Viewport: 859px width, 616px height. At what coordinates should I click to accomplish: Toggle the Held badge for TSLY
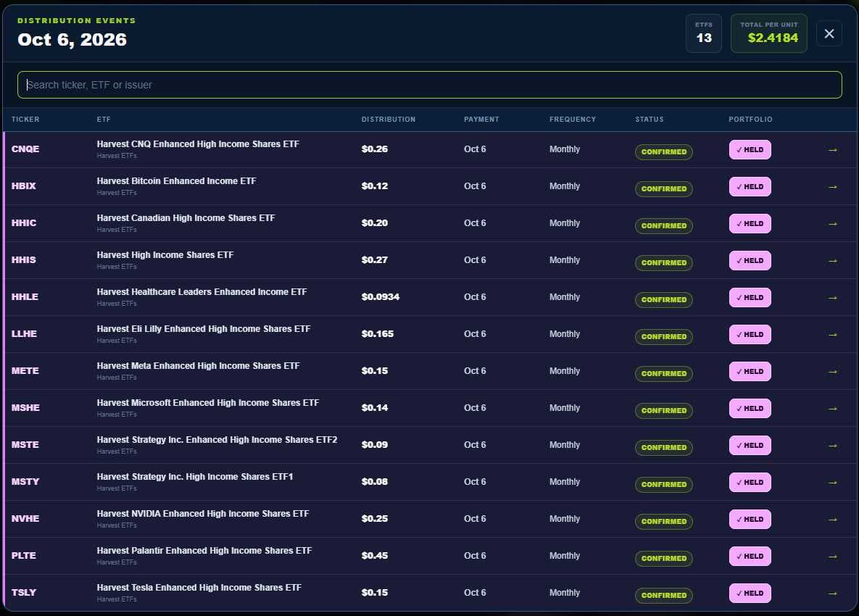(750, 593)
